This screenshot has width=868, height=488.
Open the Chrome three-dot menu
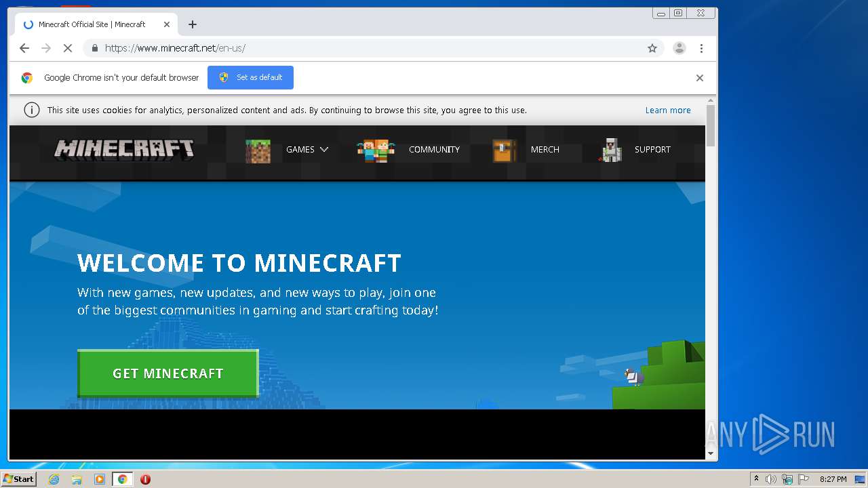click(701, 48)
